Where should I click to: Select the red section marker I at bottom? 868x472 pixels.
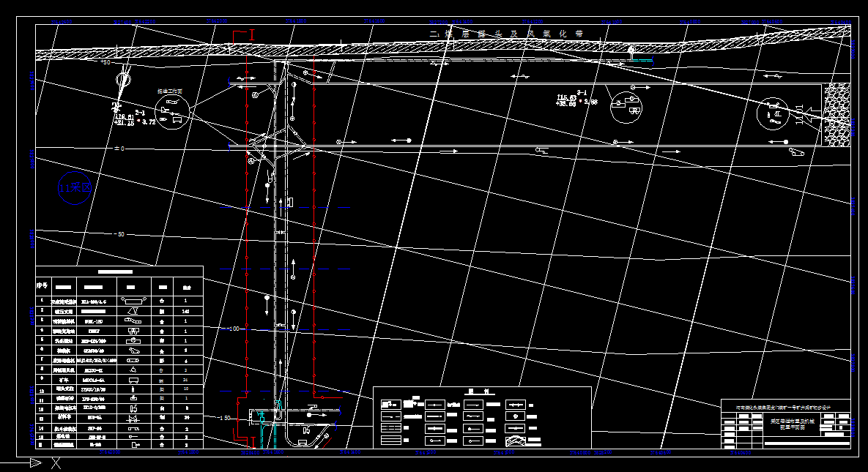[x=253, y=442]
